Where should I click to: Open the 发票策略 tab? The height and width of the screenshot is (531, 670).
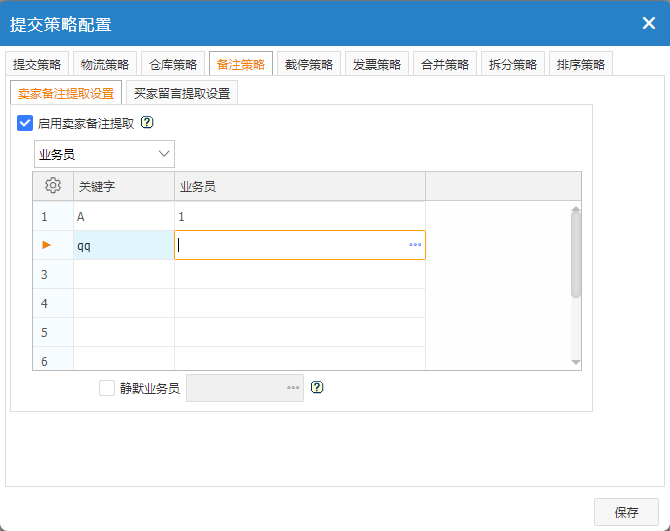pos(377,64)
